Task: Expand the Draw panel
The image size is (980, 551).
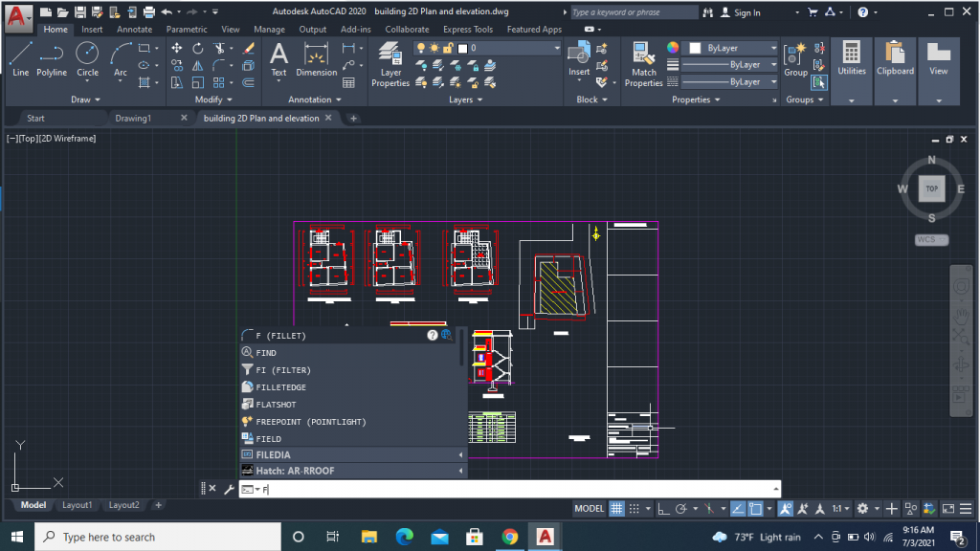Action: click(x=84, y=99)
